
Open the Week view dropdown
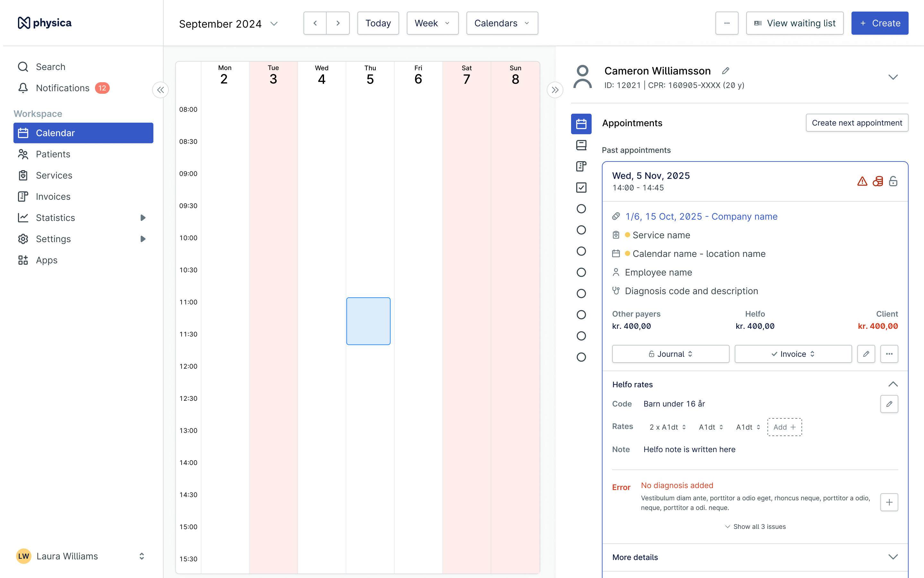432,23
